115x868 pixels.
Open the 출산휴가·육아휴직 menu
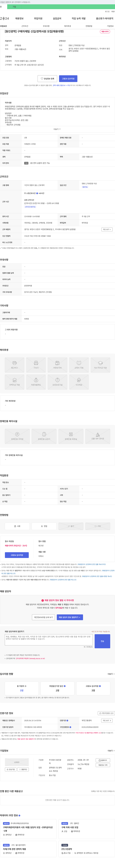[105, 18]
